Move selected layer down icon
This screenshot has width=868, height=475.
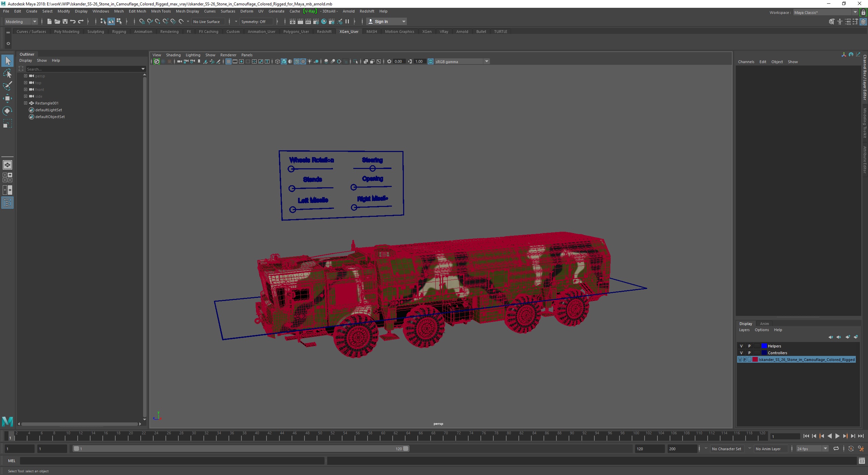click(x=839, y=337)
